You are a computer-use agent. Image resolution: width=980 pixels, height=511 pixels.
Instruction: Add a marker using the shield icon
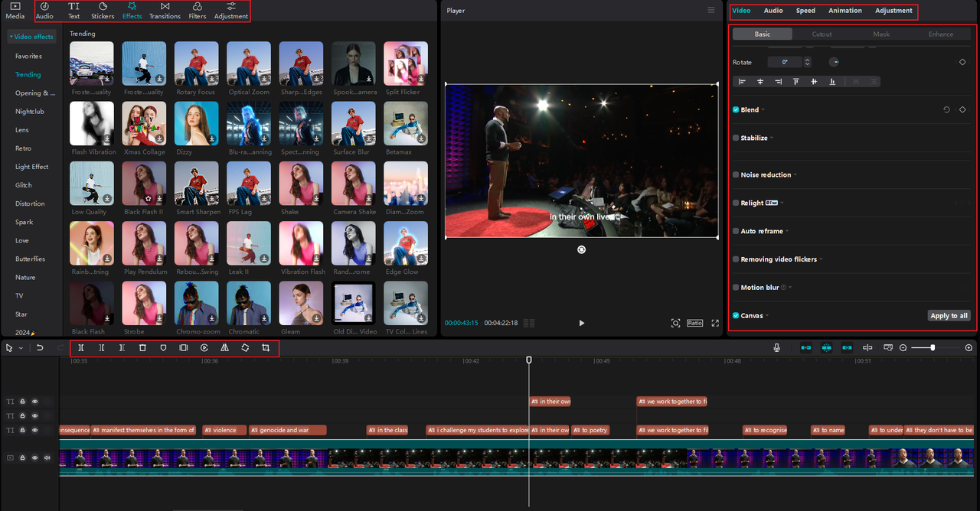163,347
